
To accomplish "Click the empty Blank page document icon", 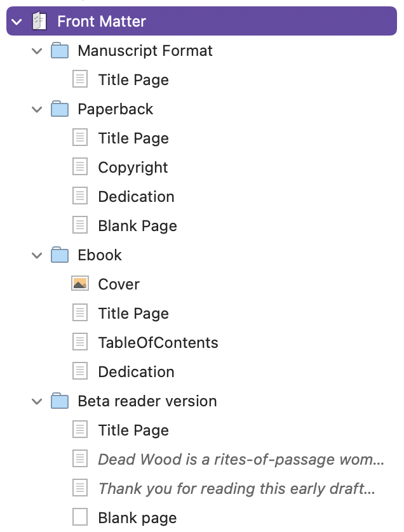I will 80,517.
